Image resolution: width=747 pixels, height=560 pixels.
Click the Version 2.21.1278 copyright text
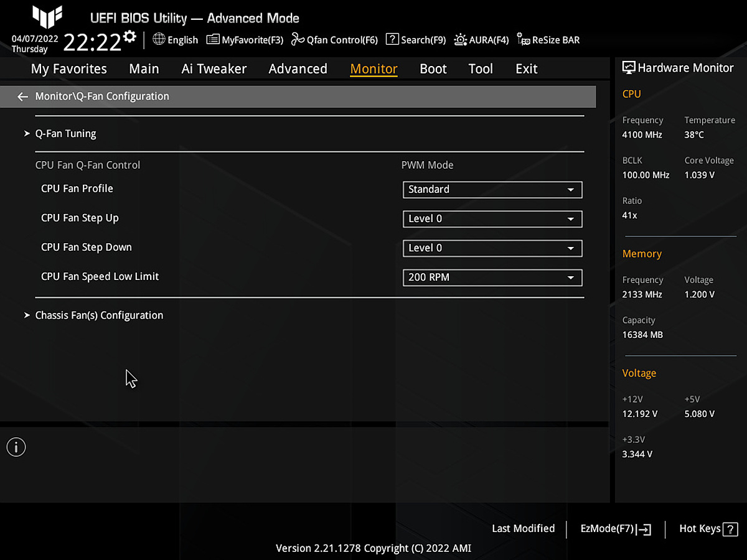coord(374,549)
